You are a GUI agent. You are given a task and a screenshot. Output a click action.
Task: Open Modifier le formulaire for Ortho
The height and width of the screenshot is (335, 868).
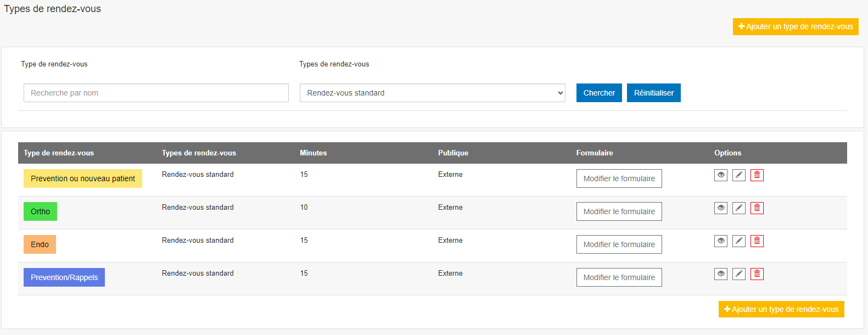619,211
